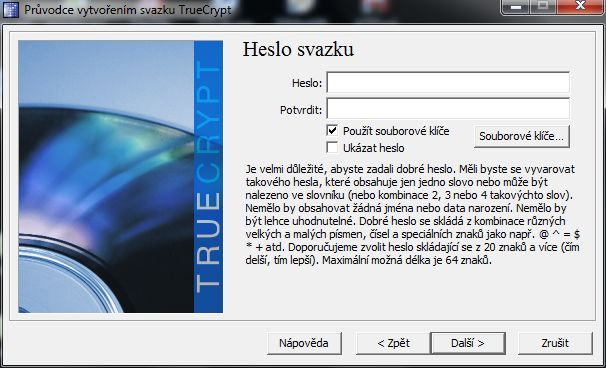
Task: Cancel the wizard with Zrušit
Action: tap(555, 343)
